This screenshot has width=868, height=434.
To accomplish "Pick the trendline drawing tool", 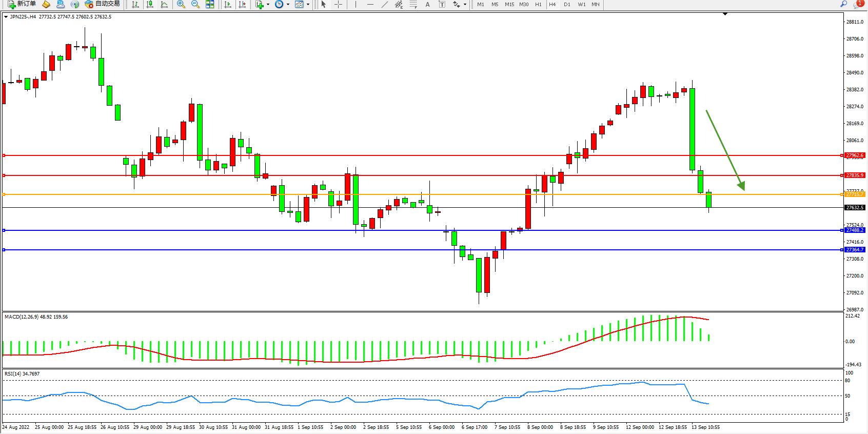I will click(384, 4).
